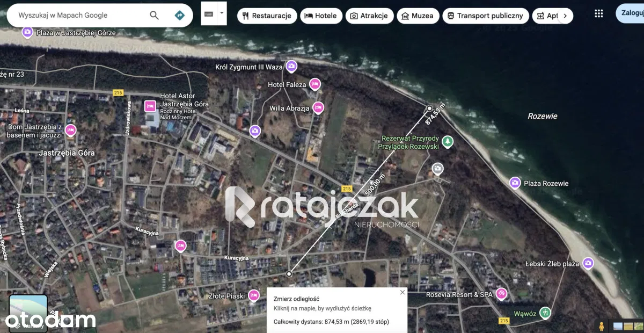This screenshot has height=333, width=644.
Task: Click the Zaloguj sign-in button
Action: pyautogui.click(x=631, y=13)
